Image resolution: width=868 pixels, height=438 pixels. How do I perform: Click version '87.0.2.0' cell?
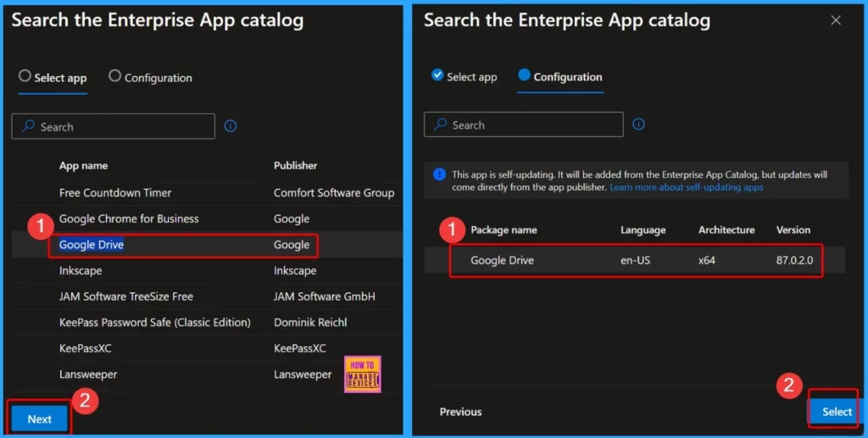794,260
